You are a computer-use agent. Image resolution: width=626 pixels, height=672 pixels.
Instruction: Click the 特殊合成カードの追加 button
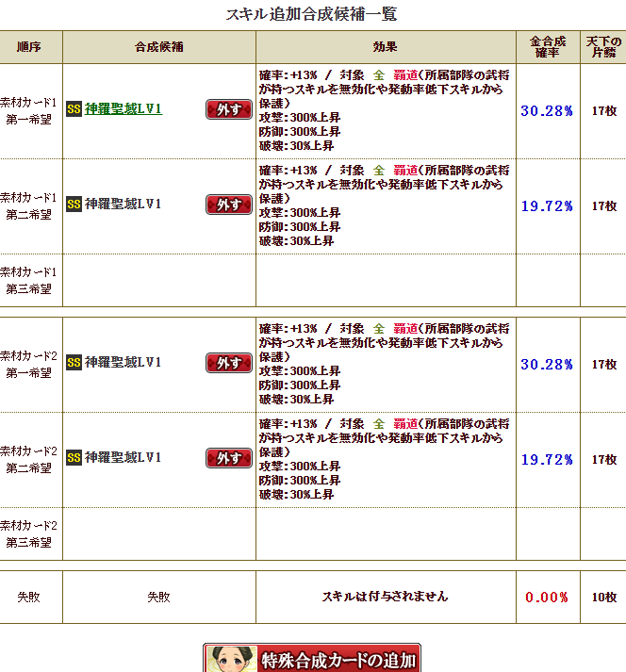312,658
